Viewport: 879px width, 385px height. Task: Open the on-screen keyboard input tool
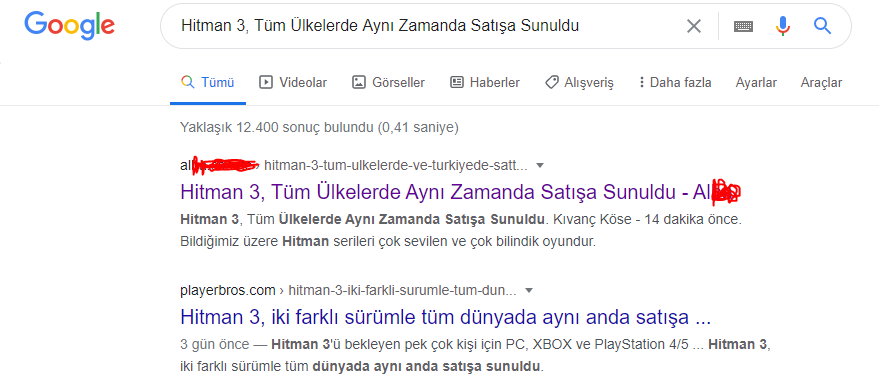[x=743, y=26]
